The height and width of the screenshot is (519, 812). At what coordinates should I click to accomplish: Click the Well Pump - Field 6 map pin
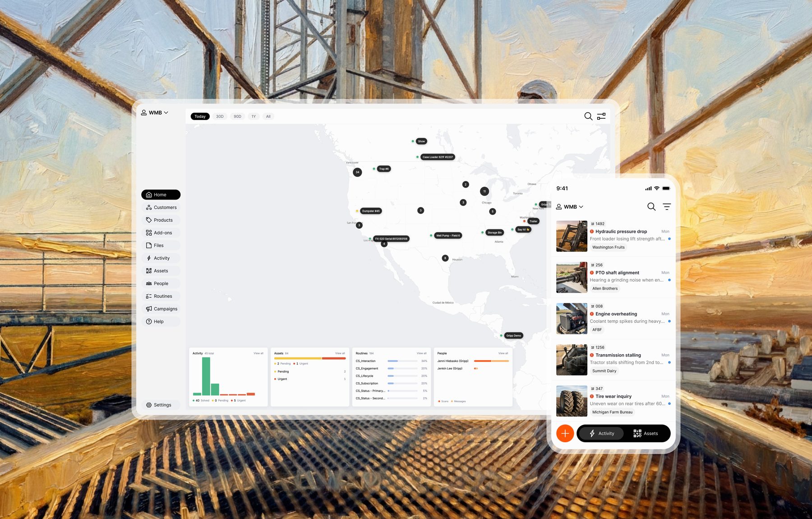coord(448,236)
